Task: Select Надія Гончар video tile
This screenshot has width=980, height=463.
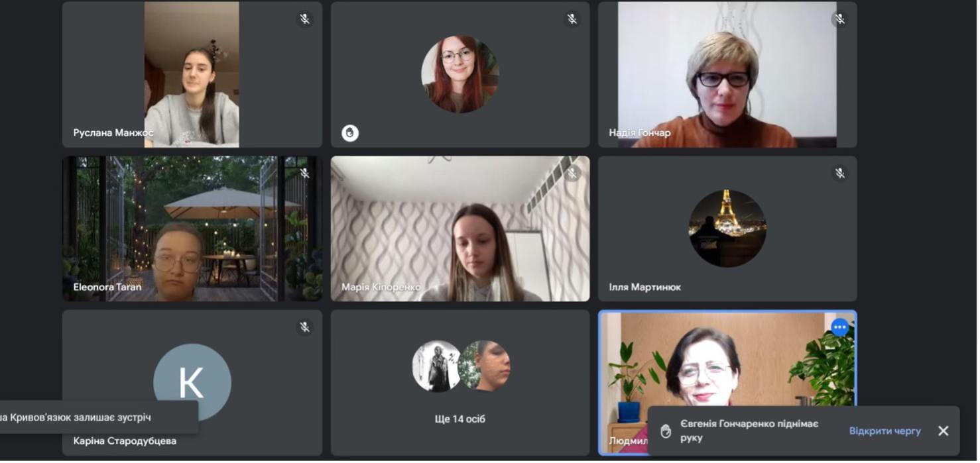Action: pyautogui.click(x=727, y=74)
